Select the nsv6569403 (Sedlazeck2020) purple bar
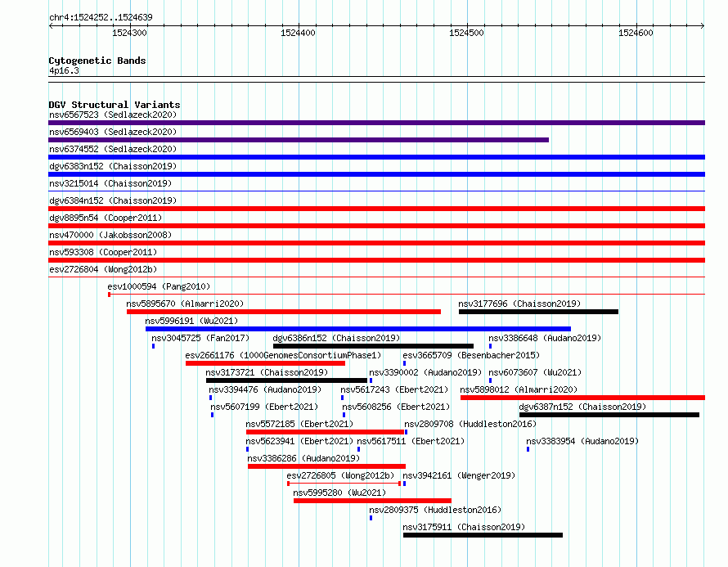The image size is (728, 567). coord(299,140)
